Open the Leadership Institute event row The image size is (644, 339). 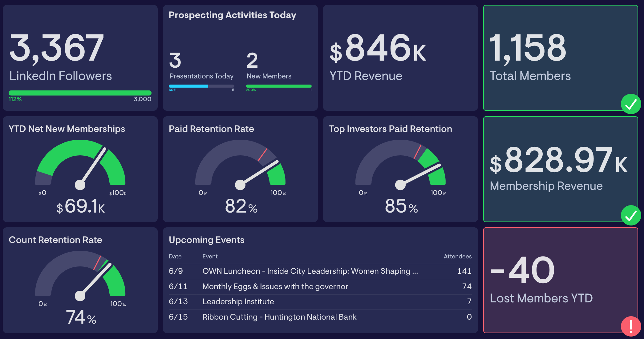tap(320, 301)
